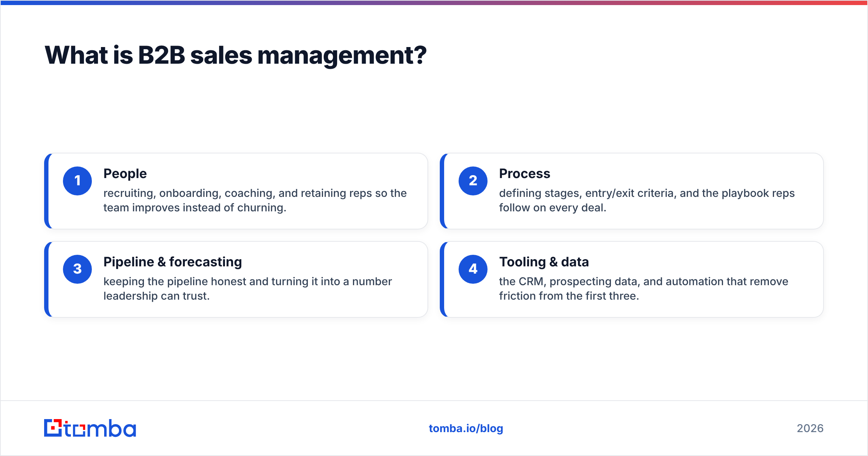This screenshot has height=456, width=868.
Task: Select the "People" card heading
Action: (x=125, y=174)
